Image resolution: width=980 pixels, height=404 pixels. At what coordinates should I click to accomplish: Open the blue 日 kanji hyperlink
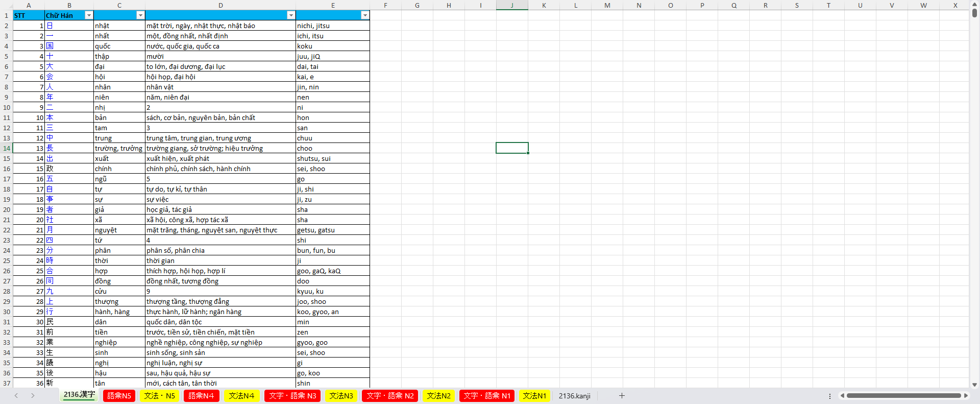(x=50, y=26)
